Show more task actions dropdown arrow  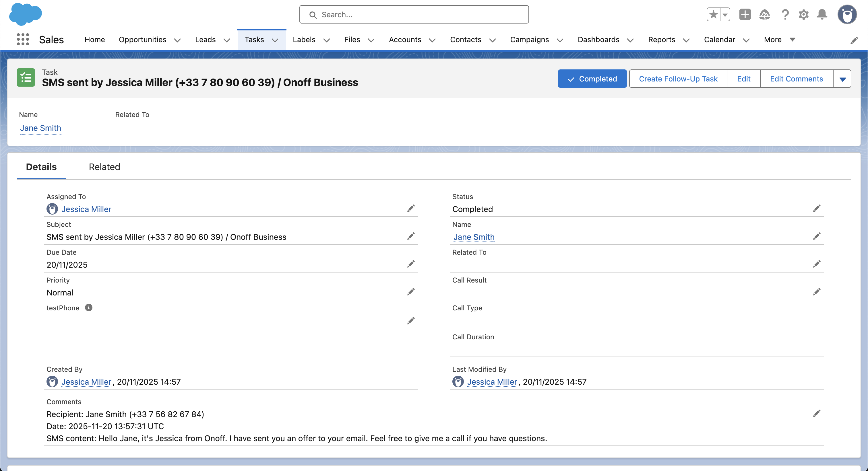click(842, 79)
